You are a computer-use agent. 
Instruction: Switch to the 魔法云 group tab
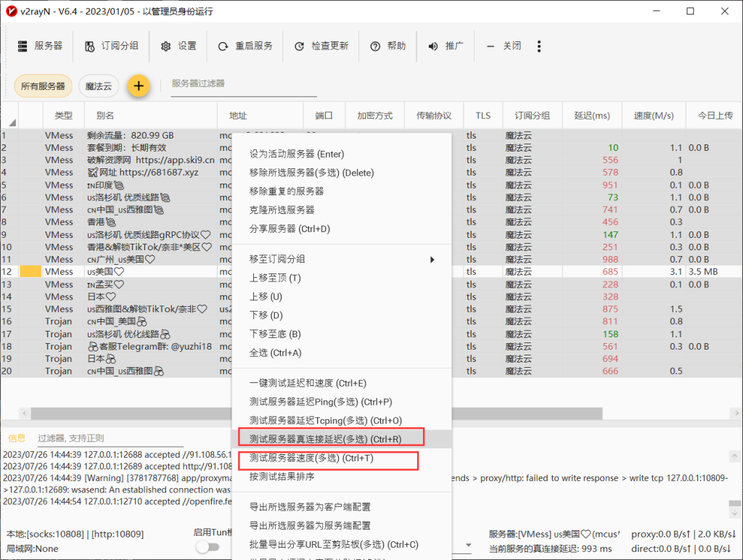point(98,86)
